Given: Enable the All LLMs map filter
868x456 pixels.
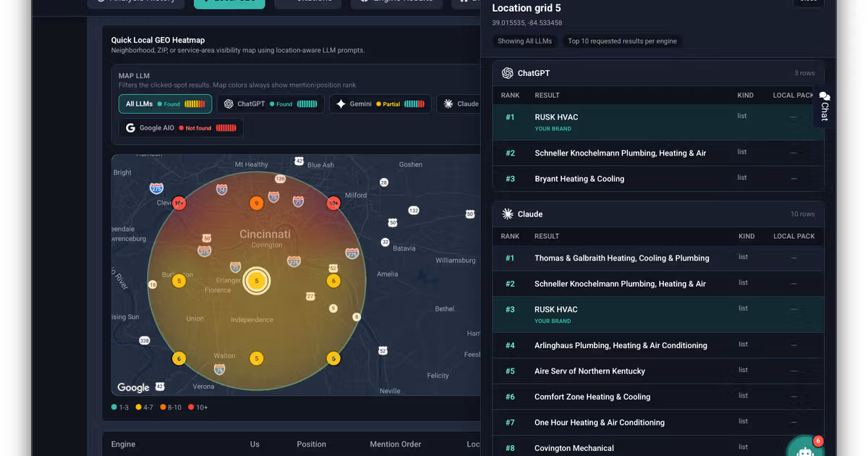Looking at the screenshot, I should [165, 104].
